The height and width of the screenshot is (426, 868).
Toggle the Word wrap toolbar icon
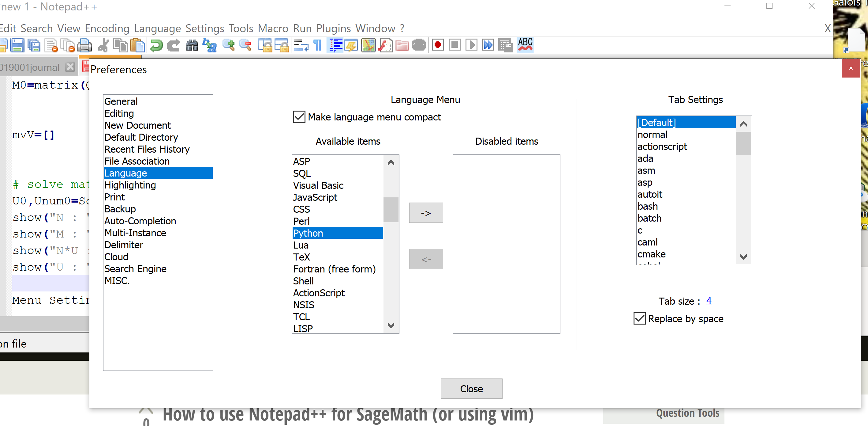(301, 45)
